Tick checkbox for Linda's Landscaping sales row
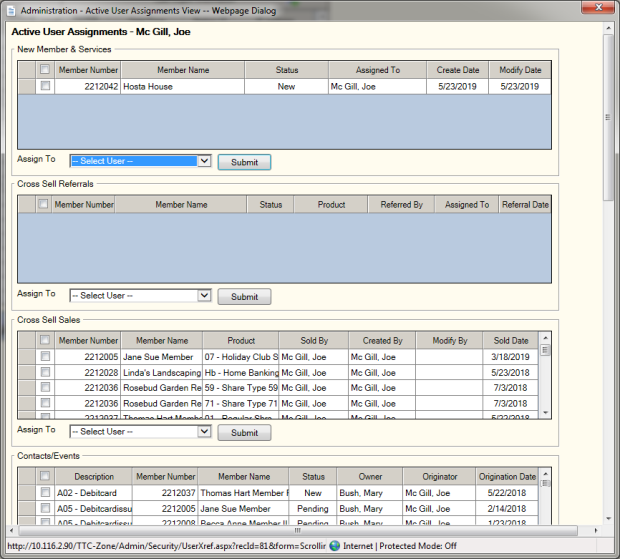This screenshot has height=559, width=620. click(x=45, y=372)
